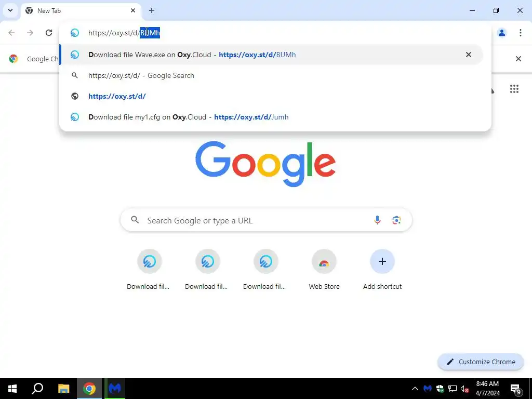Open the tab search dropdown arrow
Image resolution: width=532 pixels, height=399 pixels.
click(x=10, y=10)
